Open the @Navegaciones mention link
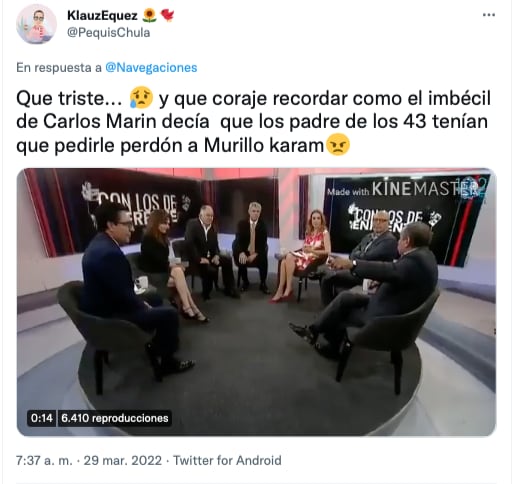This screenshot has height=484, width=512. 151,67
